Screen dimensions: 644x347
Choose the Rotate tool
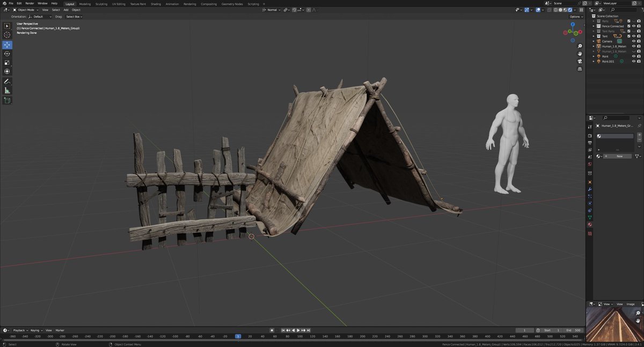point(8,54)
